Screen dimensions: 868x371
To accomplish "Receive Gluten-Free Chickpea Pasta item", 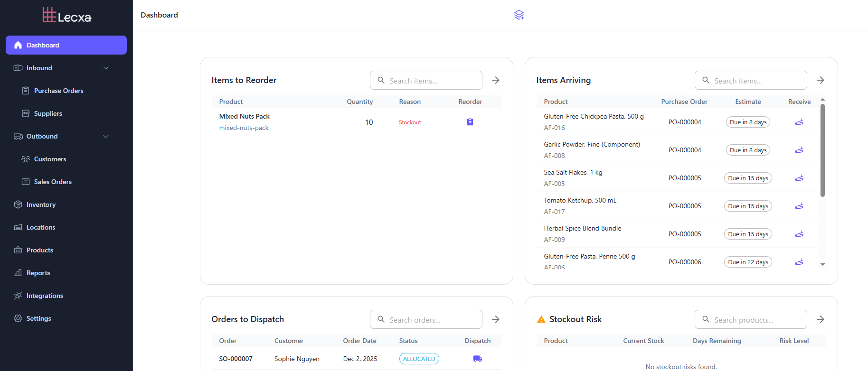I will 799,122.
